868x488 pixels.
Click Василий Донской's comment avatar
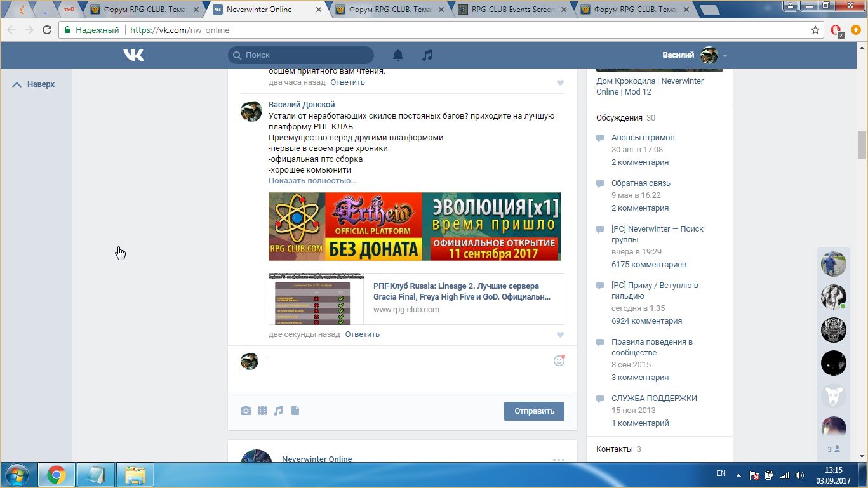[x=251, y=111]
